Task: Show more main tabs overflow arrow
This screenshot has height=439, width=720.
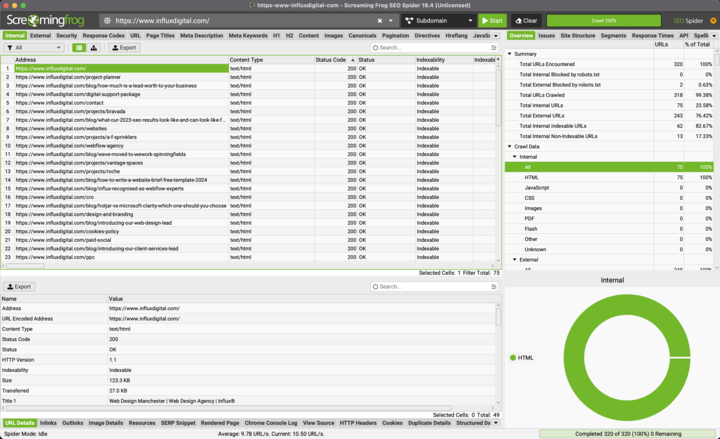Action: pyautogui.click(x=496, y=36)
